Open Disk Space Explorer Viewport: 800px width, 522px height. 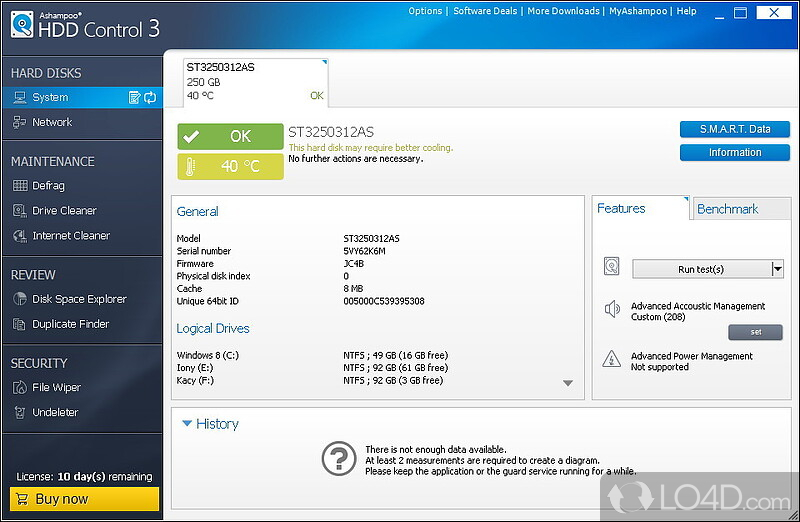[x=79, y=298]
